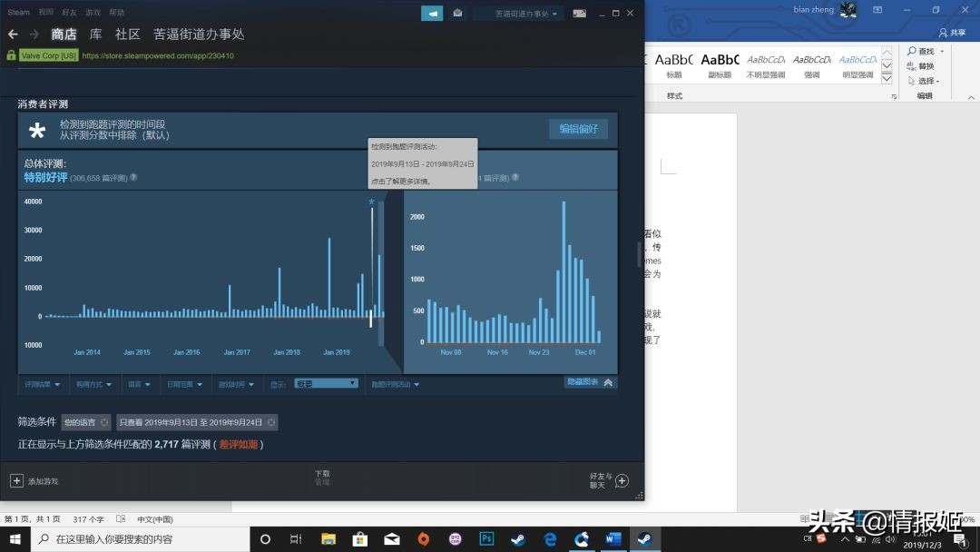Remove the 您的语言 filter tag
The height and width of the screenshot is (552, 980).
tap(104, 422)
